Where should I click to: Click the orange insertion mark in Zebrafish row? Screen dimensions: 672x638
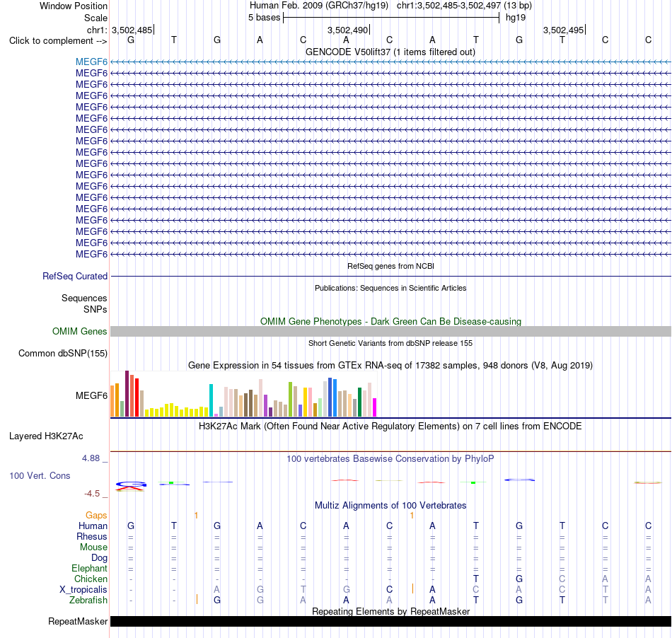(197, 599)
